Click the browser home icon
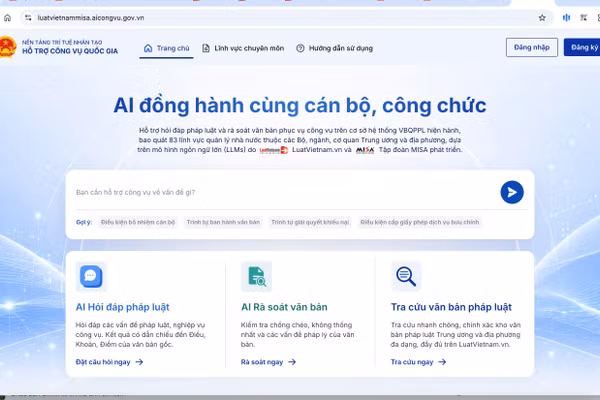The width and height of the screenshot is (600, 400). tap(7, 18)
